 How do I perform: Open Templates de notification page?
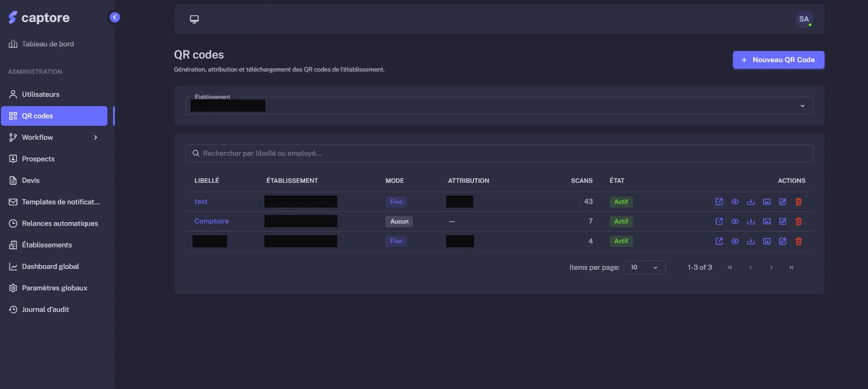[54, 202]
